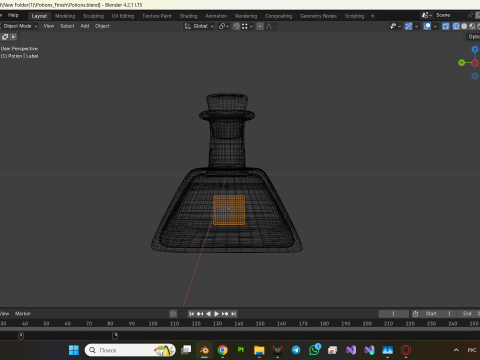Click the Z axis on navigation gizmo
This screenshot has height=360, width=480.
click(475, 49)
